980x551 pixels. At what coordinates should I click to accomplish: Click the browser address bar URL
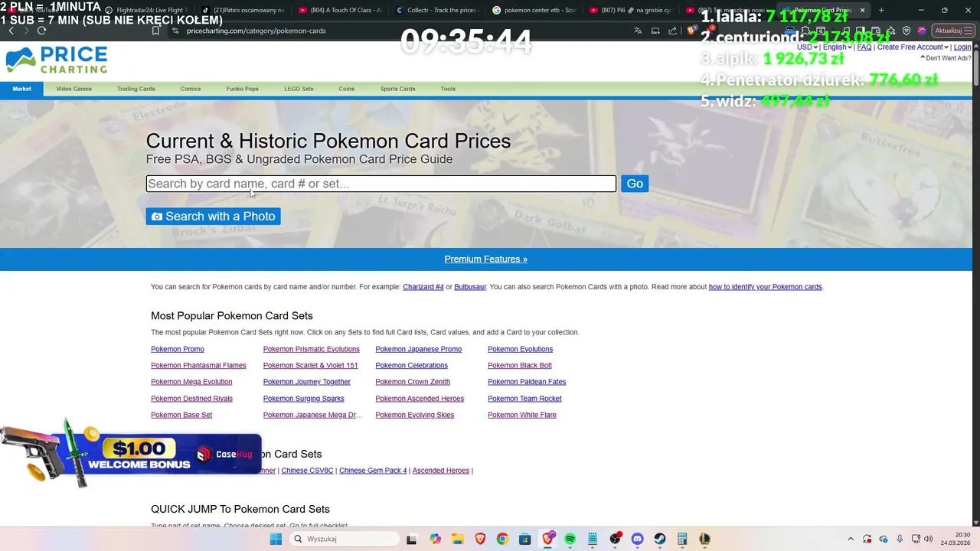256,31
